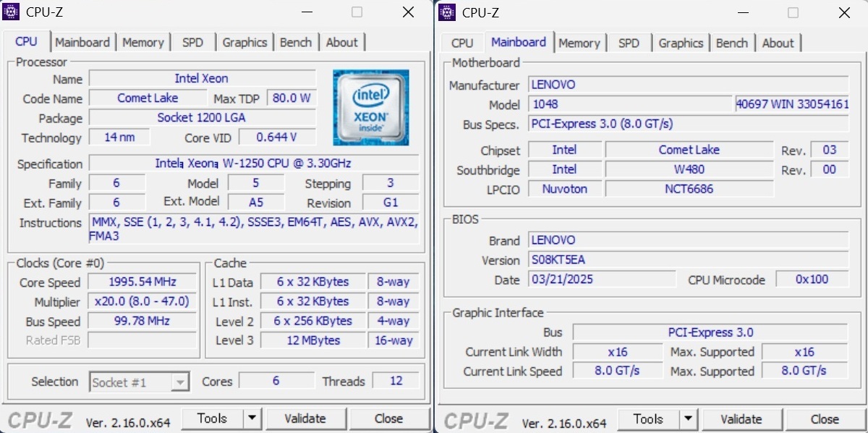Screen dimensions: 868x433
Task: Click Bus Speed value 99.78 MHz
Action: pyautogui.click(x=142, y=320)
